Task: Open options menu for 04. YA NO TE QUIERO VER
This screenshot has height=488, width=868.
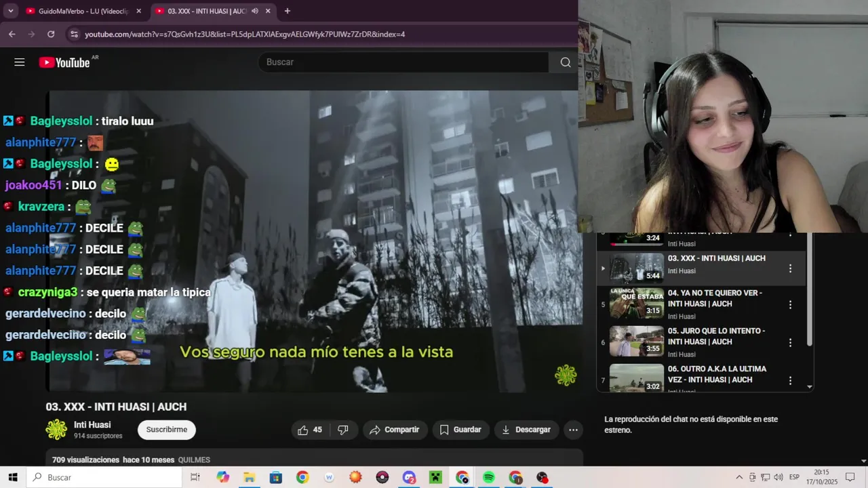Action: 790,305
